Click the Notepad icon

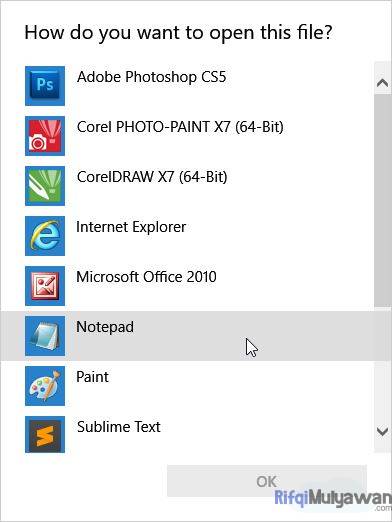coord(45,336)
